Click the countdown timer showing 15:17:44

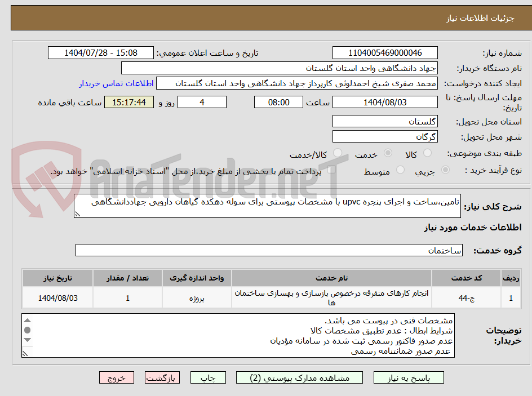[128, 102]
